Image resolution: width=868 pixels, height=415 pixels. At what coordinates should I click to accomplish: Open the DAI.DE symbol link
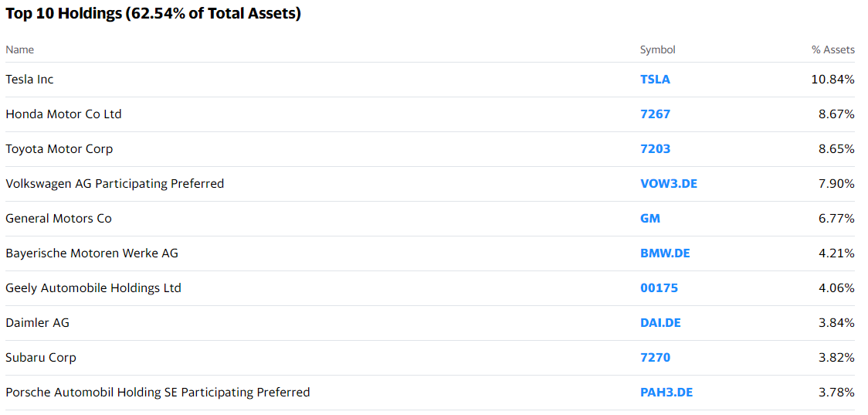pyautogui.click(x=660, y=322)
